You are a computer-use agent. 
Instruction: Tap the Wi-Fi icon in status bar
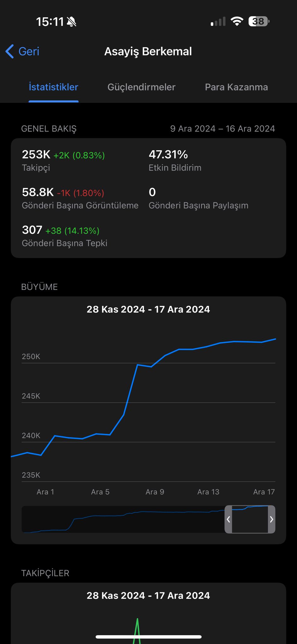coord(237,21)
